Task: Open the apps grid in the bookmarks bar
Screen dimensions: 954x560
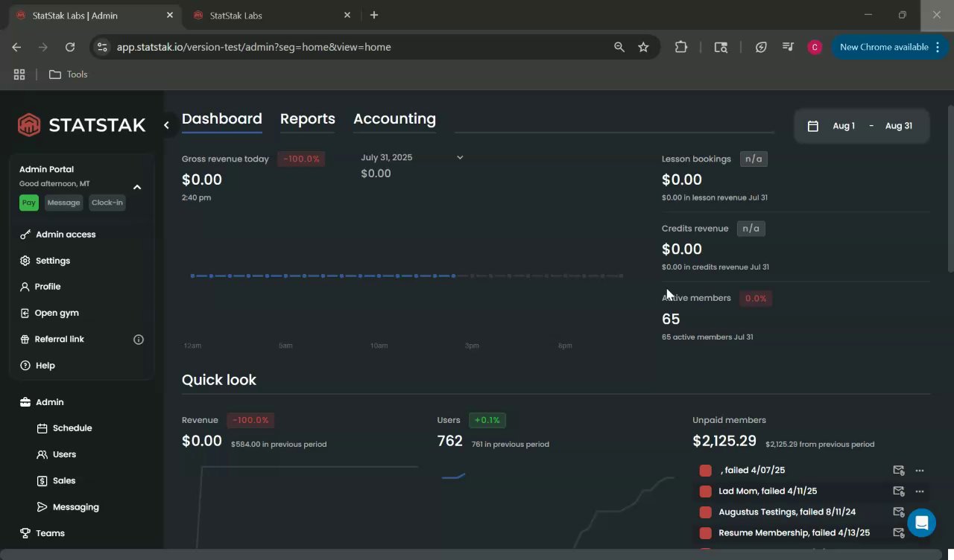Action: pyautogui.click(x=19, y=74)
